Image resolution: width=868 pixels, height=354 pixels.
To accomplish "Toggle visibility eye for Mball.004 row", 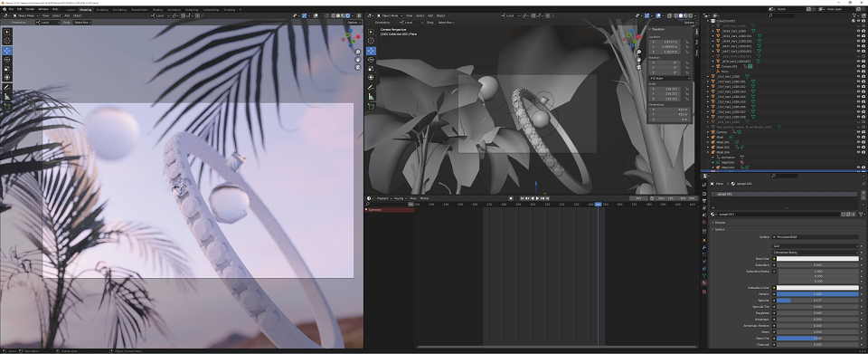I will (x=859, y=152).
